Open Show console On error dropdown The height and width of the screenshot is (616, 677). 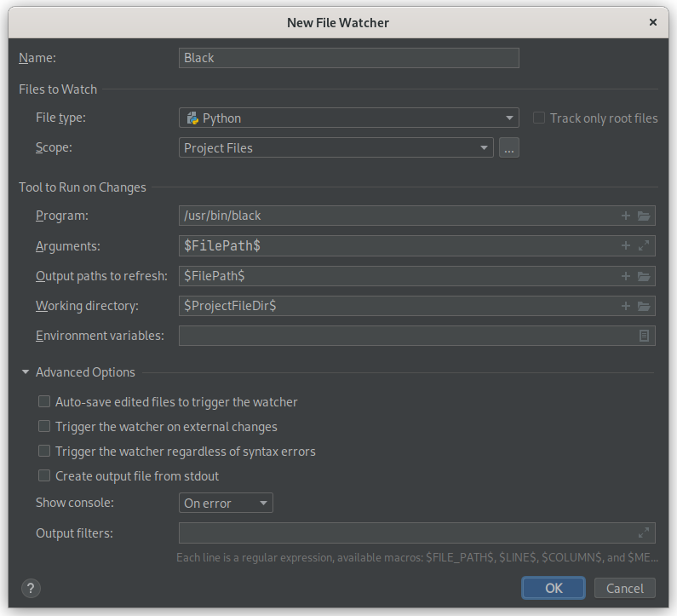pyautogui.click(x=226, y=503)
